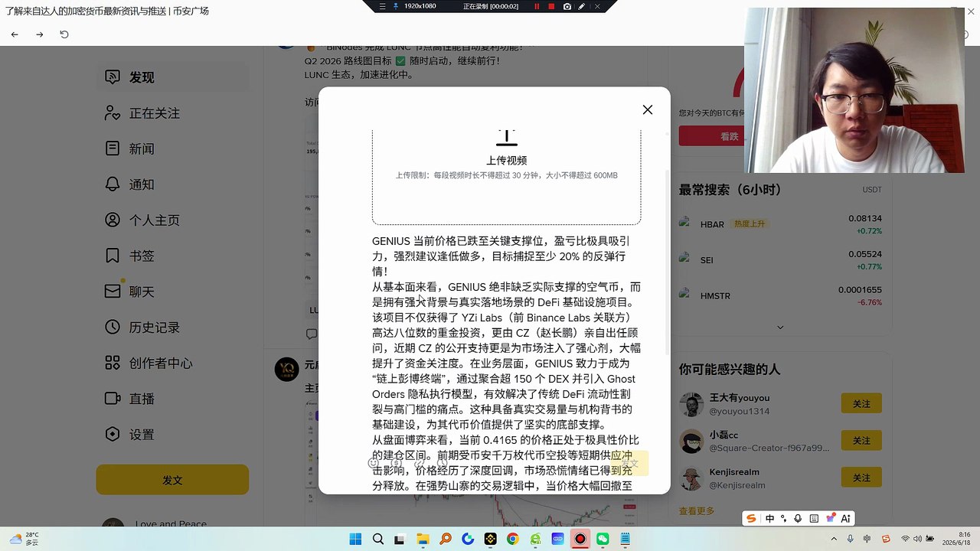Click the 创作者中心 creator center grid icon
The image size is (980, 551).
click(113, 363)
